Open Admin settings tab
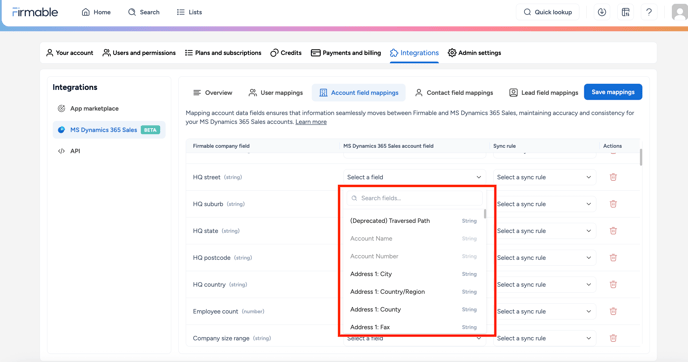Image resolution: width=688 pixels, height=362 pixels. (474, 53)
